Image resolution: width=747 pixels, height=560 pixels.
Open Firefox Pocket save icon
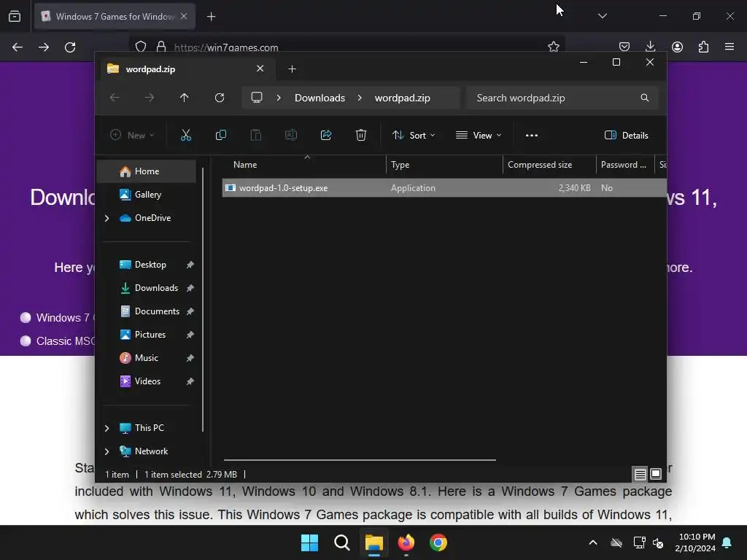tap(624, 47)
